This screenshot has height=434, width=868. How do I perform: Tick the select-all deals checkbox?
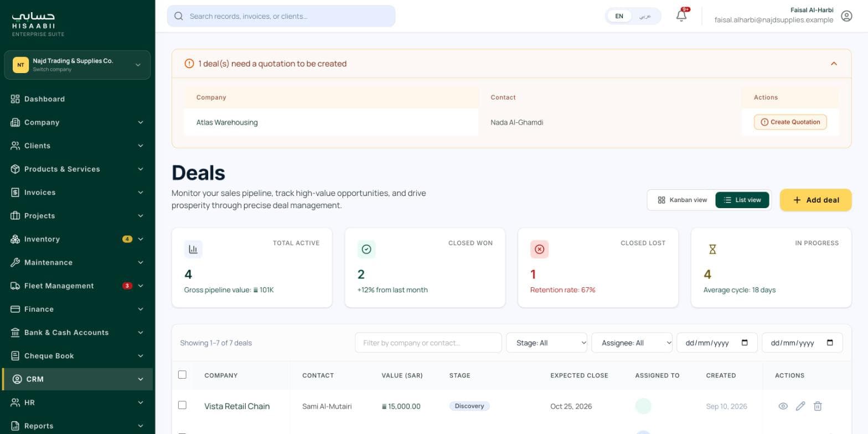coord(182,375)
